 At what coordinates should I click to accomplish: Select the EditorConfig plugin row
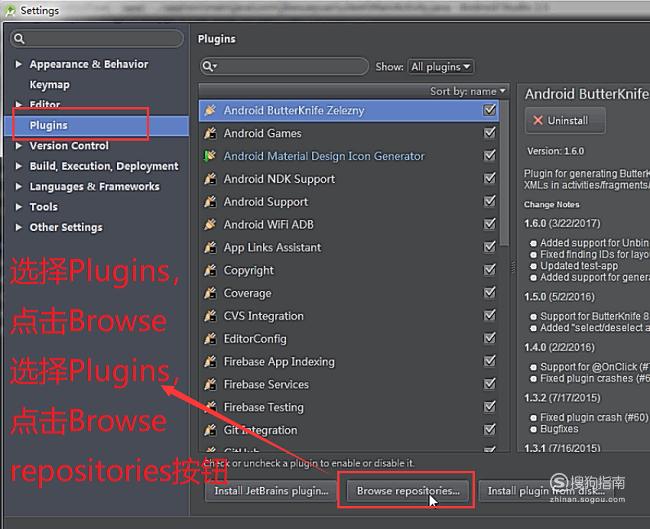(x=348, y=339)
